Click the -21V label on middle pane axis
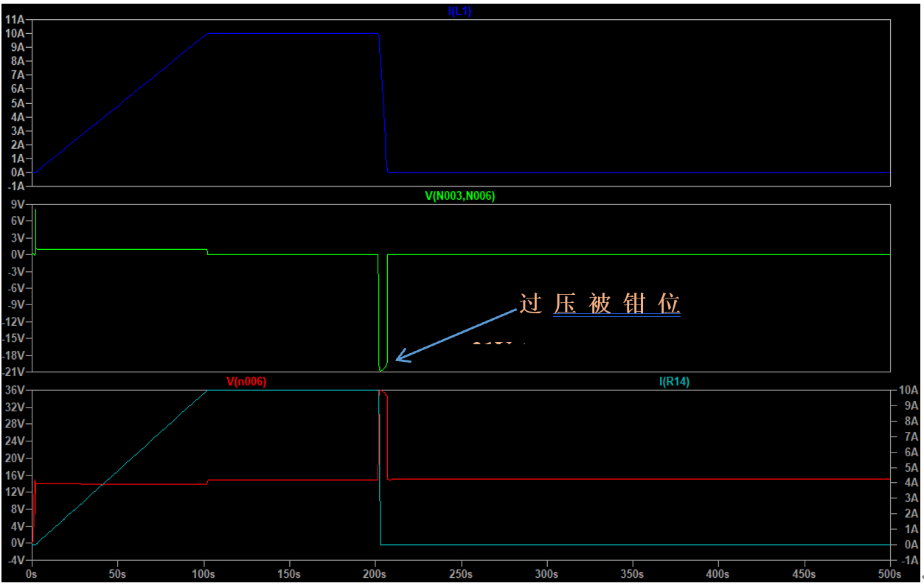This screenshot has height=586, width=924. (x=14, y=372)
